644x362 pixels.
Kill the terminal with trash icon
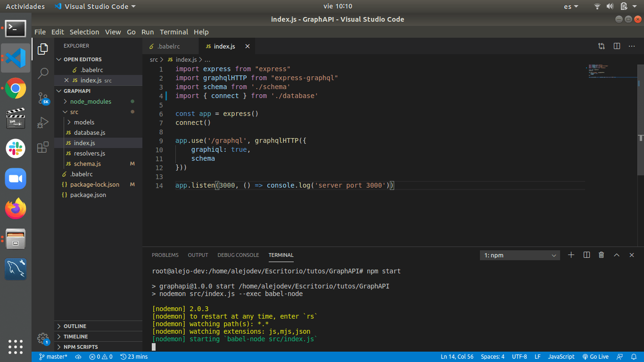pyautogui.click(x=601, y=255)
